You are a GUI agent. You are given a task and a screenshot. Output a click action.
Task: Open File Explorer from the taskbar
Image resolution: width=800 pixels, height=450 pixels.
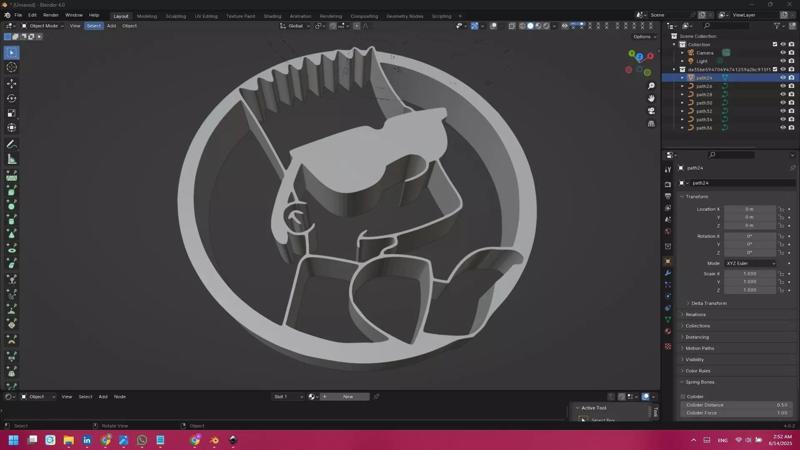(x=68, y=440)
